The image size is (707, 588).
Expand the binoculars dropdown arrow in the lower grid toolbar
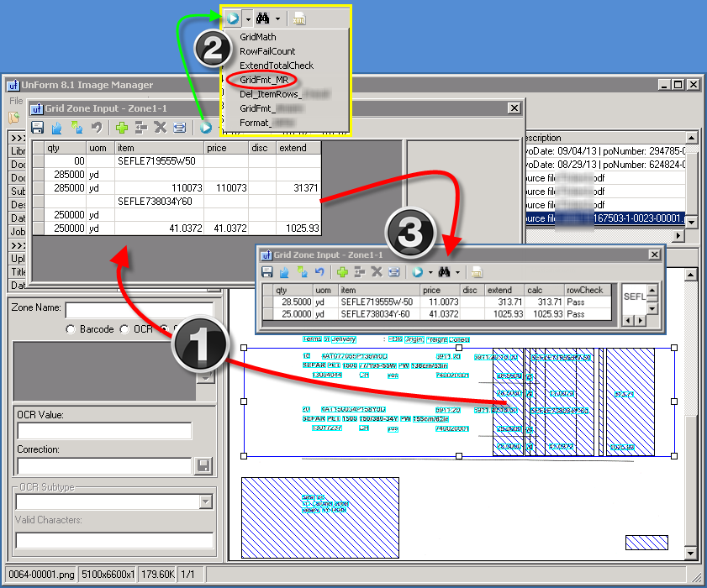(x=458, y=272)
